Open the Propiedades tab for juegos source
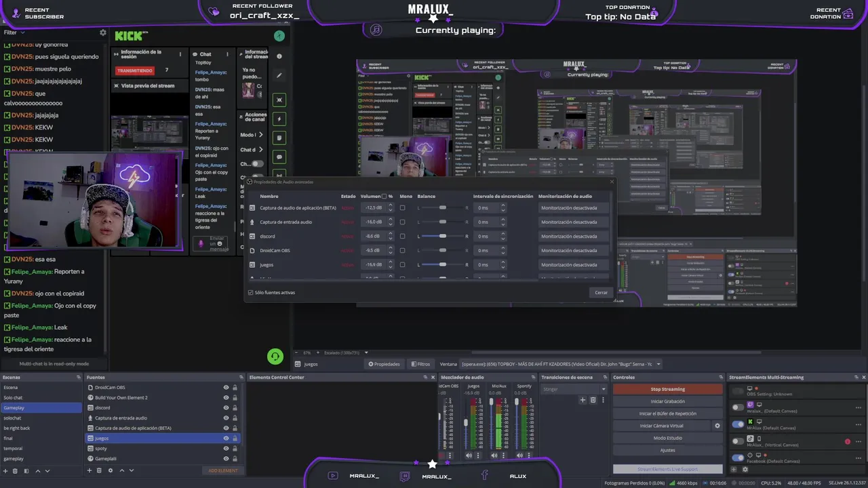The image size is (868, 488). 384,364
